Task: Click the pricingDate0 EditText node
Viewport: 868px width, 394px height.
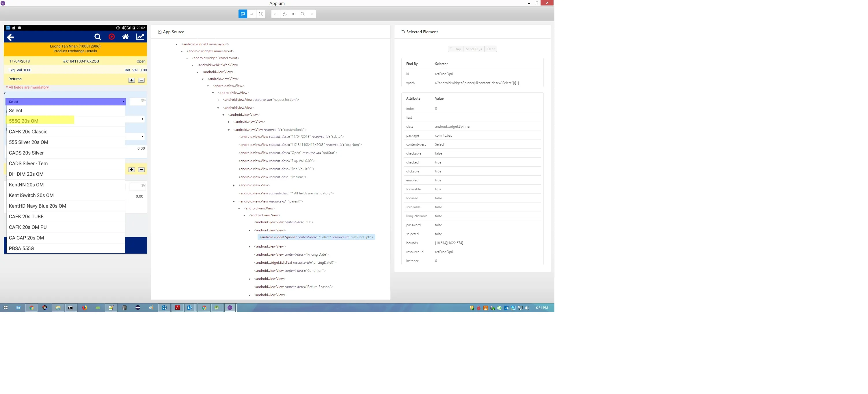Action: click(x=295, y=263)
